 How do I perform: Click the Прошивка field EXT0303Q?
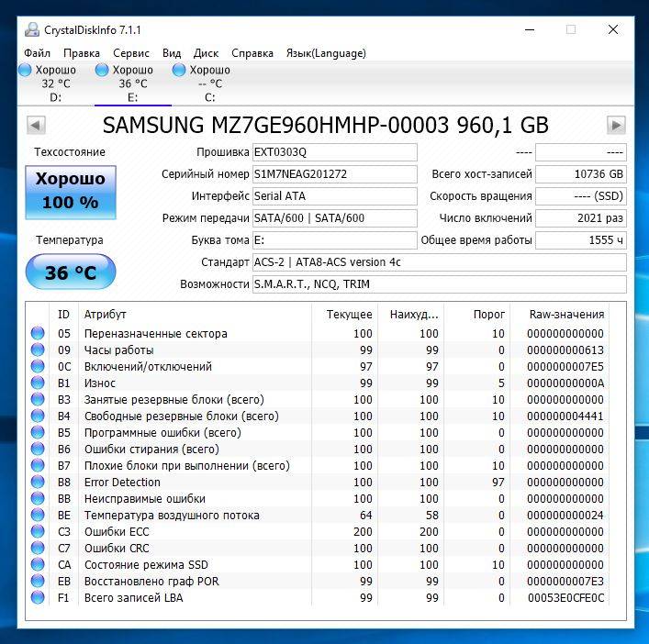point(334,152)
